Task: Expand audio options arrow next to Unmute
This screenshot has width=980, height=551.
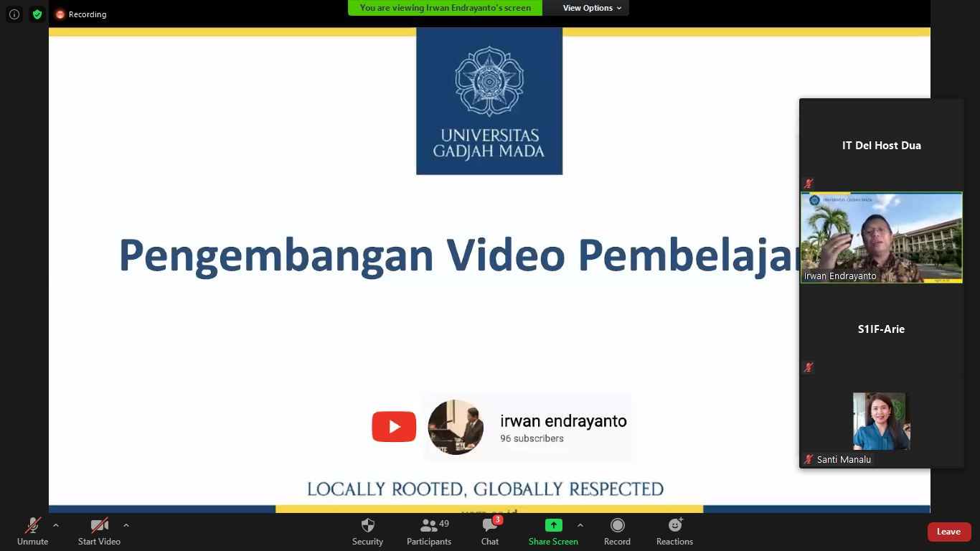Action: tap(56, 525)
